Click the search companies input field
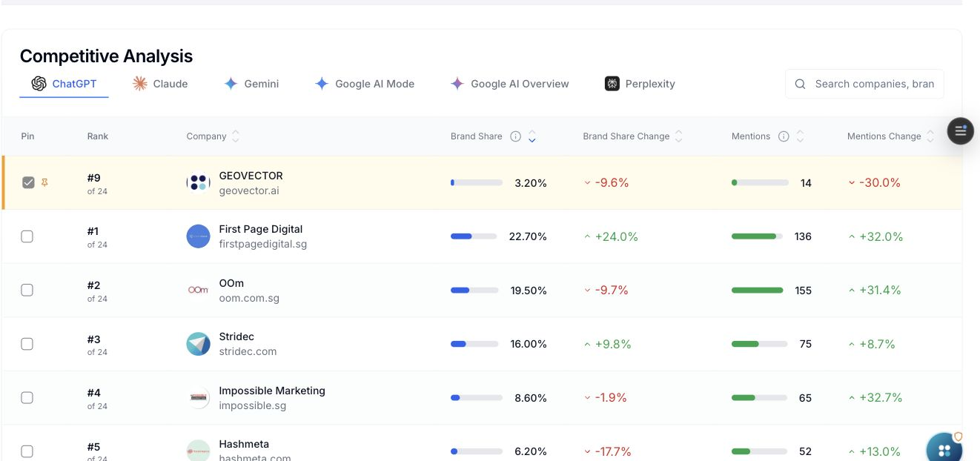This screenshot has width=980, height=461. [864, 84]
